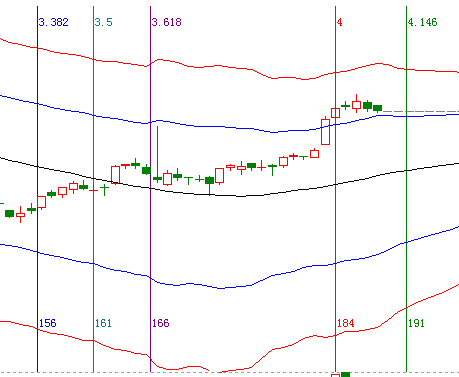Image resolution: width=459 pixels, height=377 pixels.
Task: Click the blue 3.382 Fibonacci time line label
Action: (x=54, y=22)
